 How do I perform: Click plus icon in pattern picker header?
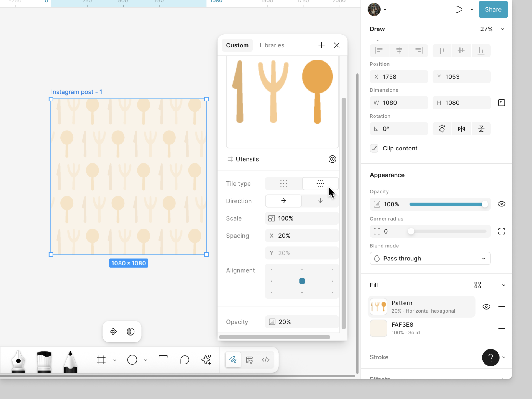tap(321, 45)
